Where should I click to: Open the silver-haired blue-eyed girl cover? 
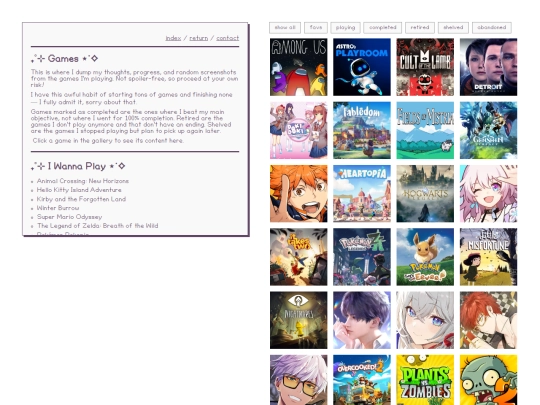425,320
